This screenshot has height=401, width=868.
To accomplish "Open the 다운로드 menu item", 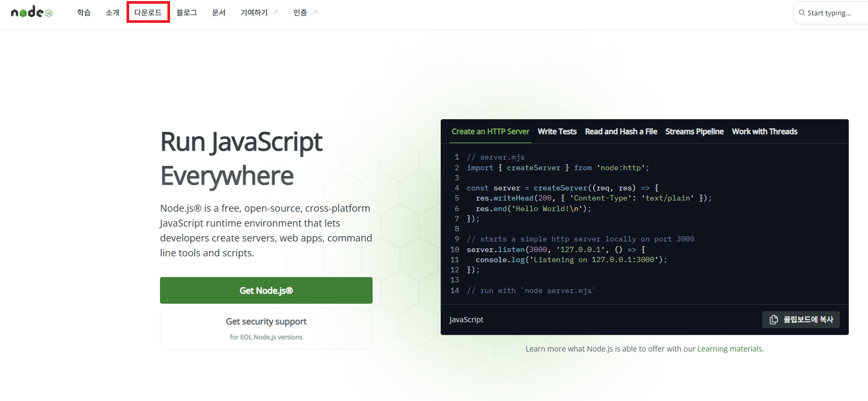I will (x=148, y=12).
